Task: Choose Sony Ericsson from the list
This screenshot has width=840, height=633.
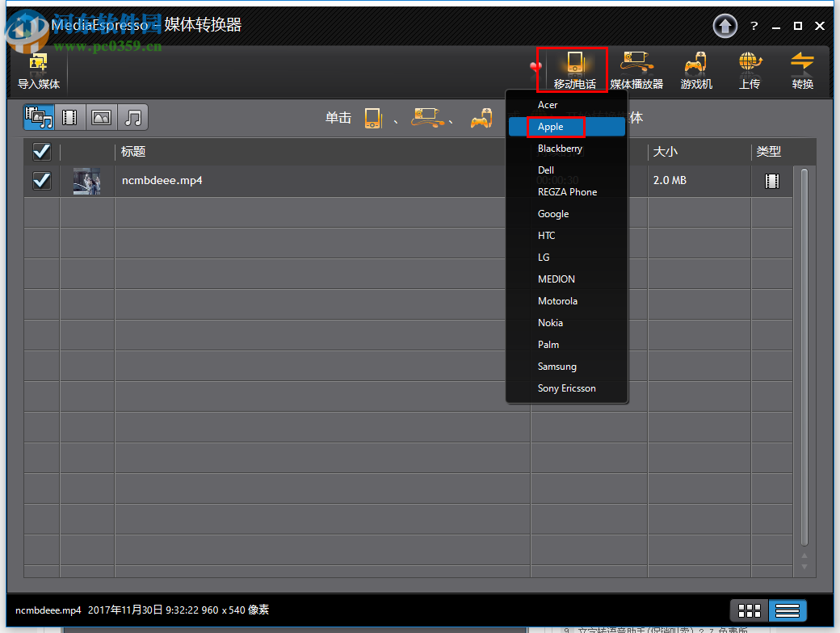Action: (x=567, y=388)
